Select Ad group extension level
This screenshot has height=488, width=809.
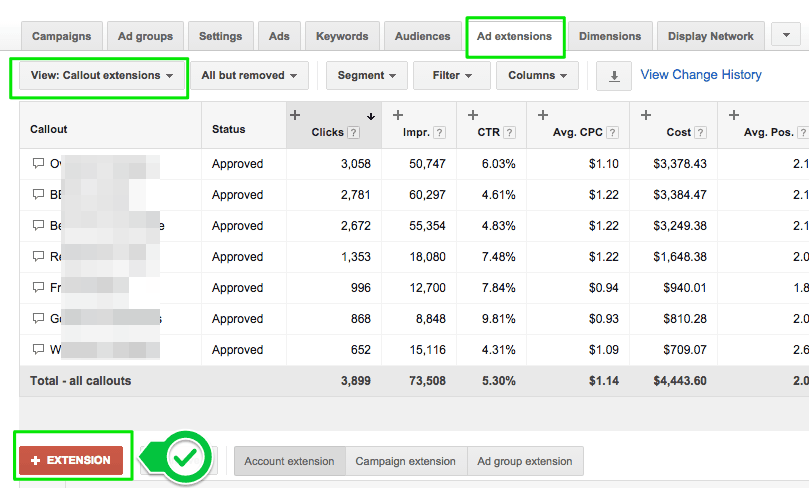coord(525,461)
